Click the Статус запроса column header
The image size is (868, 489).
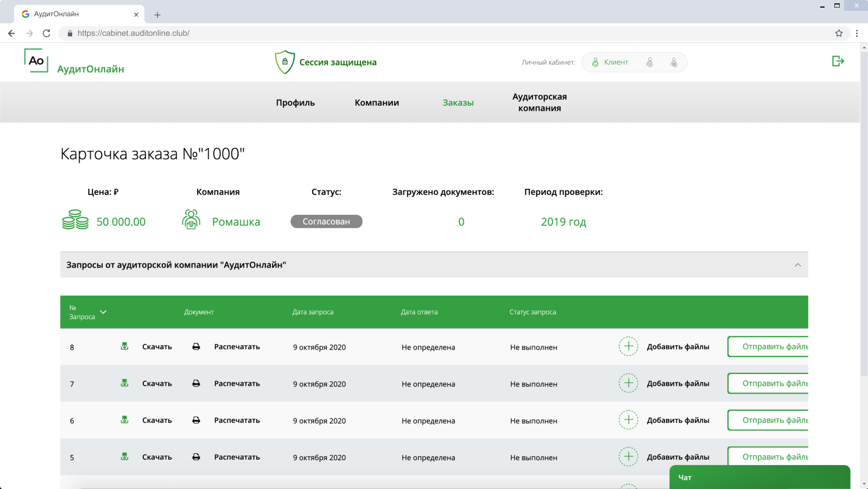[533, 312]
